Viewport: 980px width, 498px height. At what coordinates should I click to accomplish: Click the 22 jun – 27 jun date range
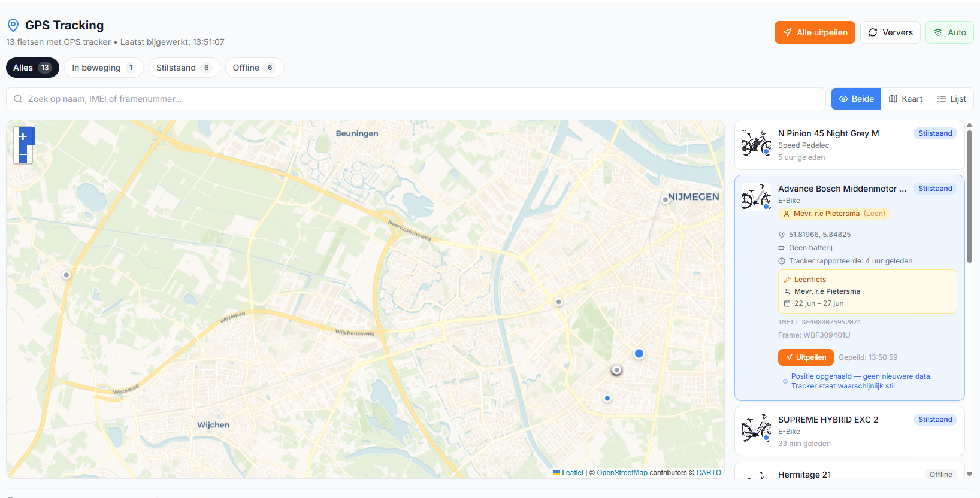point(819,303)
